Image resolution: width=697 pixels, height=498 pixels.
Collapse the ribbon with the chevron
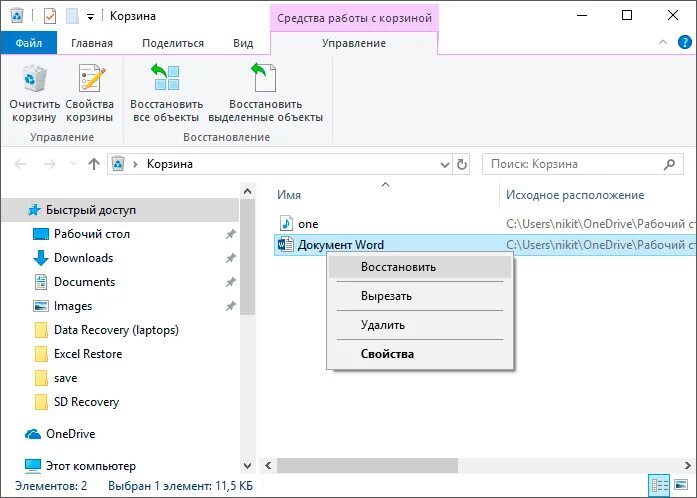[662, 43]
